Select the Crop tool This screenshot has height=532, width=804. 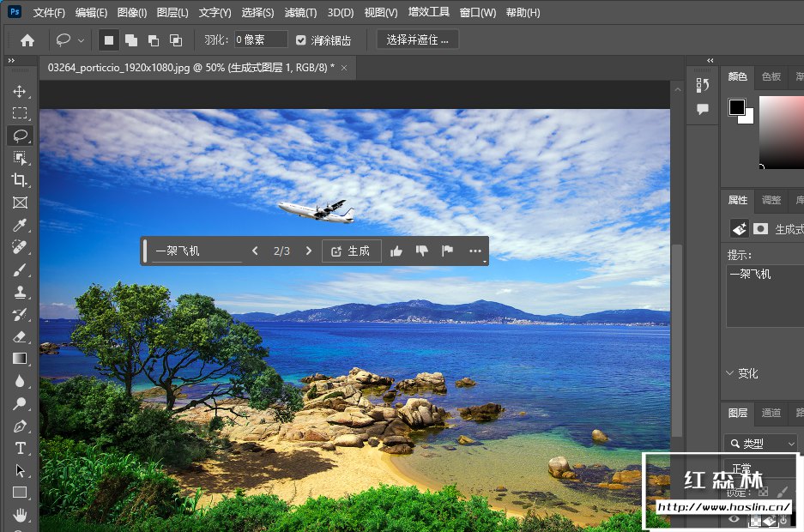click(x=20, y=180)
